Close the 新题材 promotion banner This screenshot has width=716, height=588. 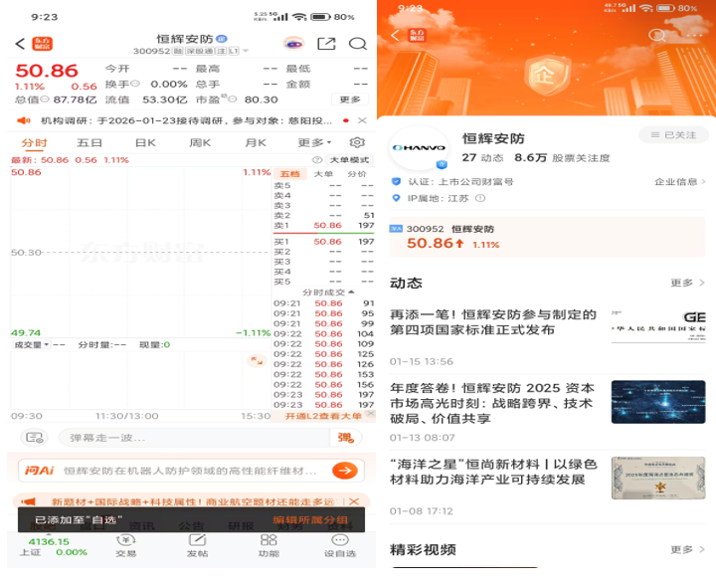[354, 501]
